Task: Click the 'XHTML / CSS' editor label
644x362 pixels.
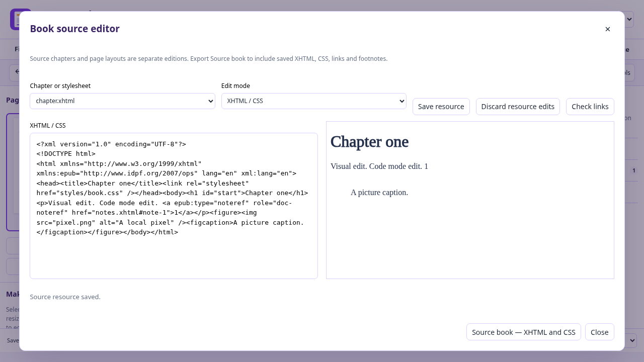Action: coord(48,126)
